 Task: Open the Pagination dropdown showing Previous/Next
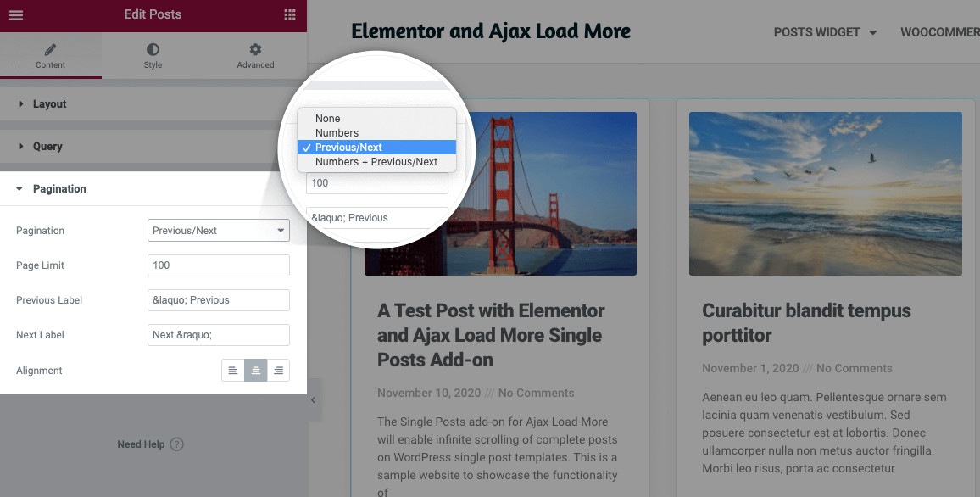218,230
